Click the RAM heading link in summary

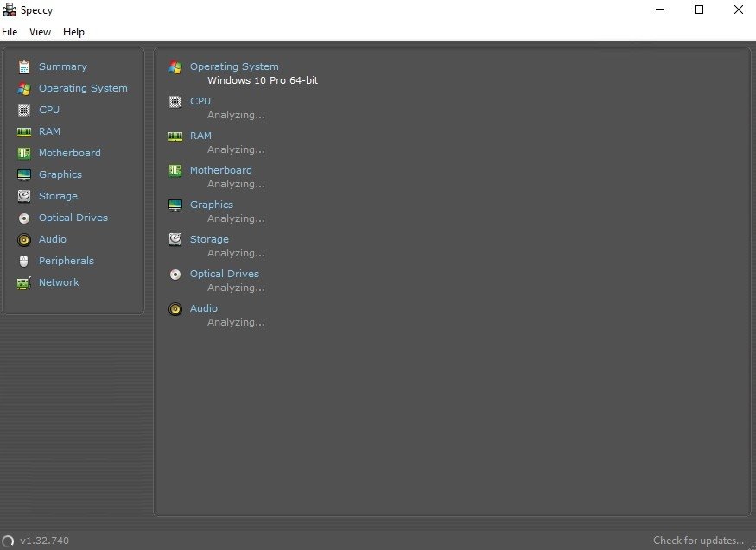200,136
